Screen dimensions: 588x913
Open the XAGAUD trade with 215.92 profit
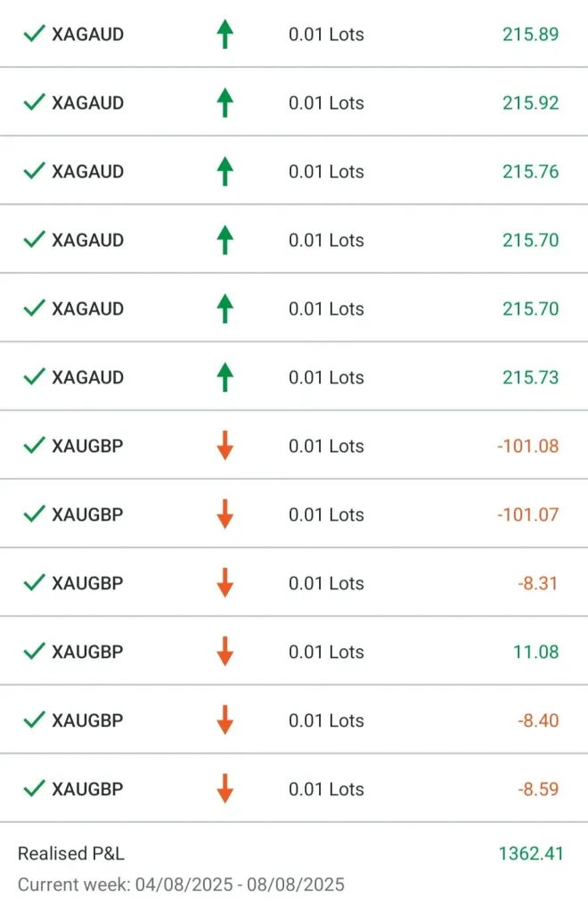point(87,103)
